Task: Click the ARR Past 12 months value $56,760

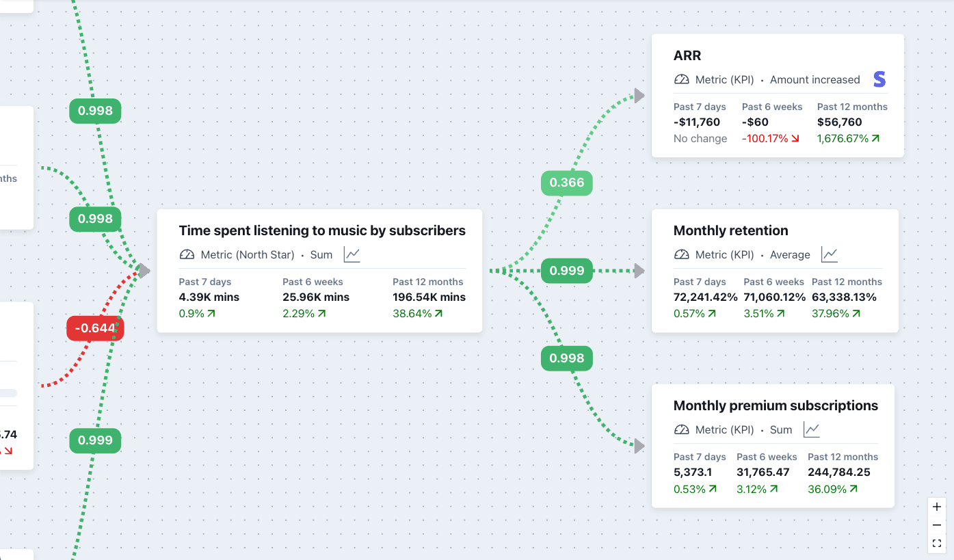Action: tap(839, 122)
